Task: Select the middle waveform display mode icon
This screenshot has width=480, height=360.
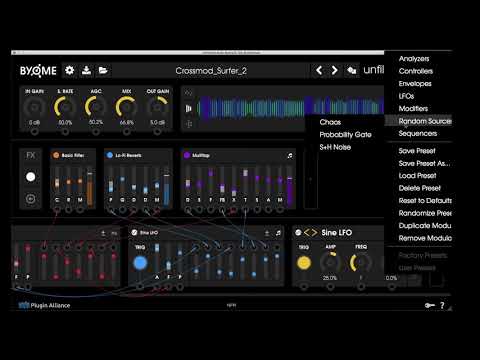Action: 189,108
